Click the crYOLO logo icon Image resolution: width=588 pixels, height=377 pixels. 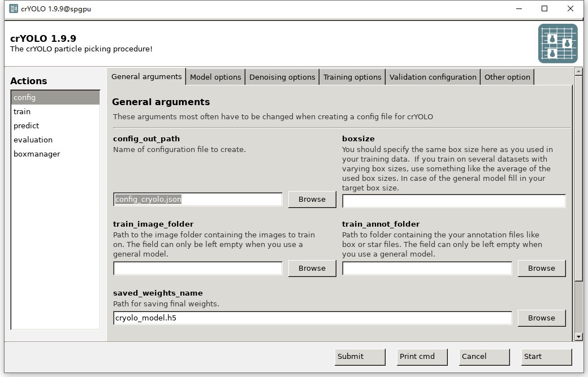click(557, 44)
